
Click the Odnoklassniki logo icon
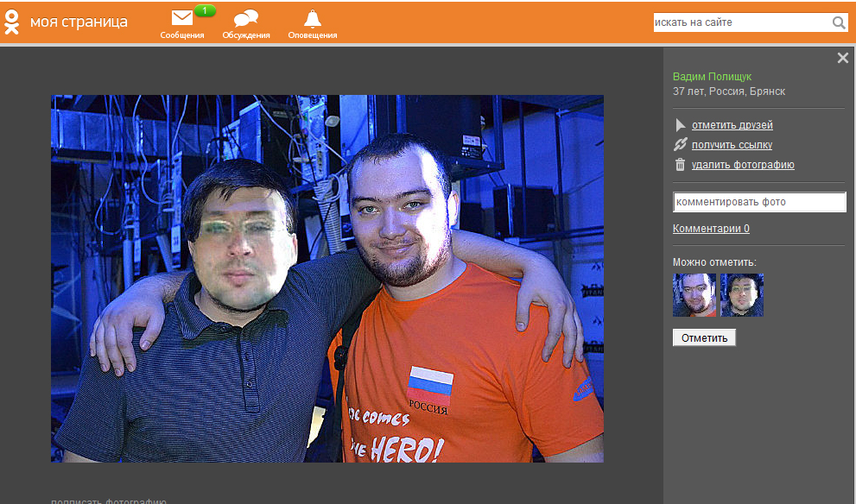point(12,22)
